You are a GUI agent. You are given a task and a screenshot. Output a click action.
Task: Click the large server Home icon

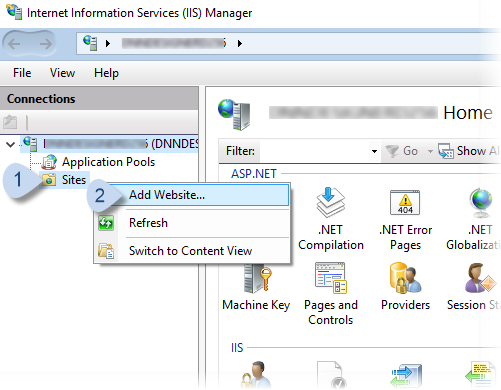[x=234, y=114]
